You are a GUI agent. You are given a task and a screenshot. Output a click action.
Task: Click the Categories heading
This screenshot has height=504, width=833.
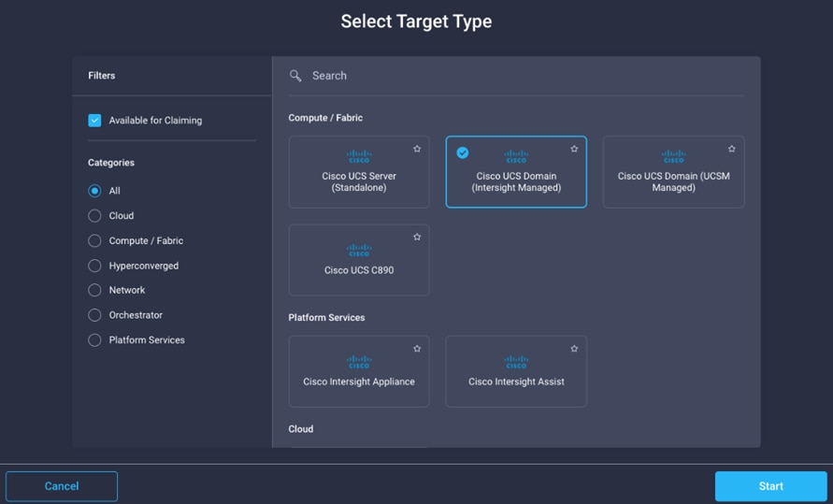click(111, 163)
